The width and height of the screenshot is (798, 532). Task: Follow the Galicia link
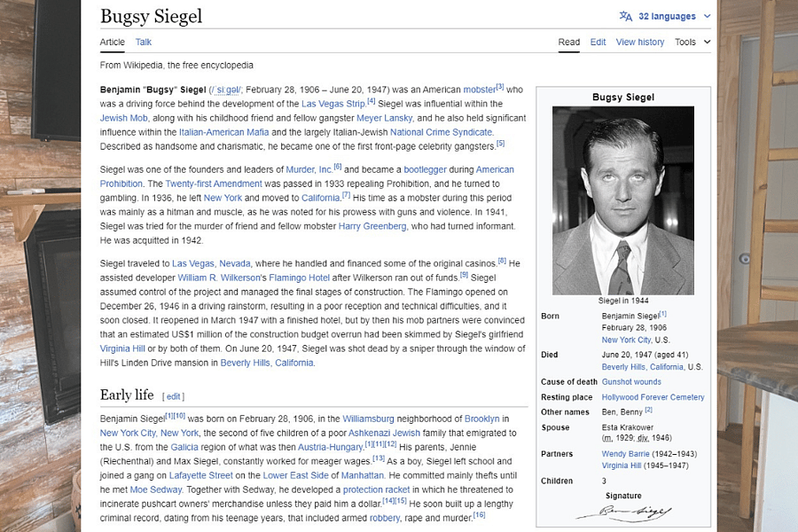[184, 448]
